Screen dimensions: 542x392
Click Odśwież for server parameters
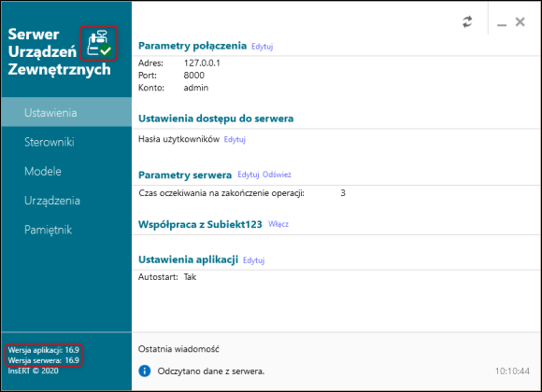[277, 175]
